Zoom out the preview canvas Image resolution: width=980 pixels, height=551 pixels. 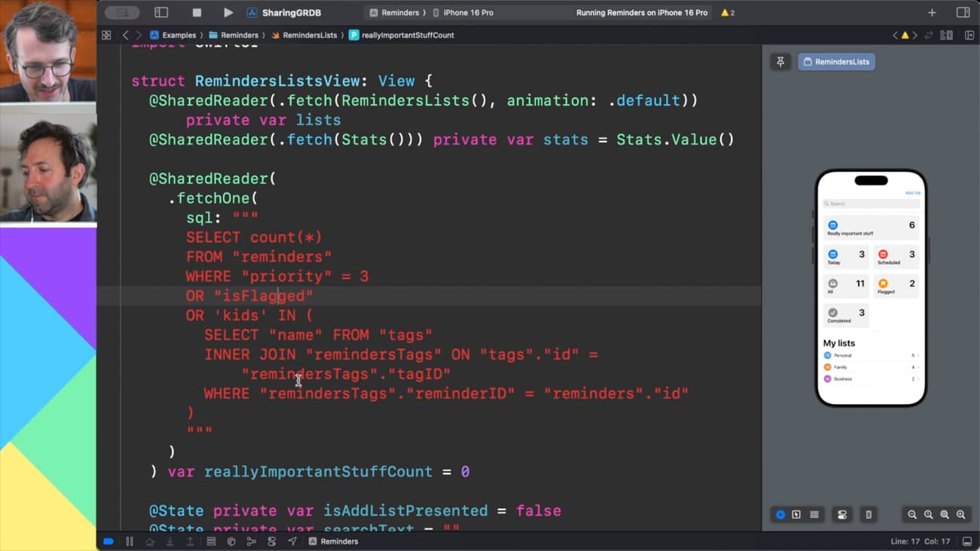click(912, 515)
